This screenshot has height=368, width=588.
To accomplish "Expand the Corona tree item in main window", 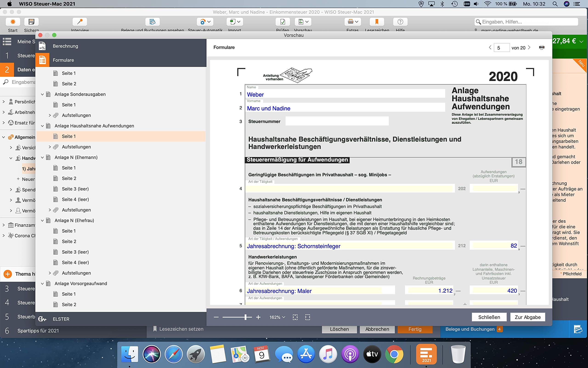I will click(3, 236).
